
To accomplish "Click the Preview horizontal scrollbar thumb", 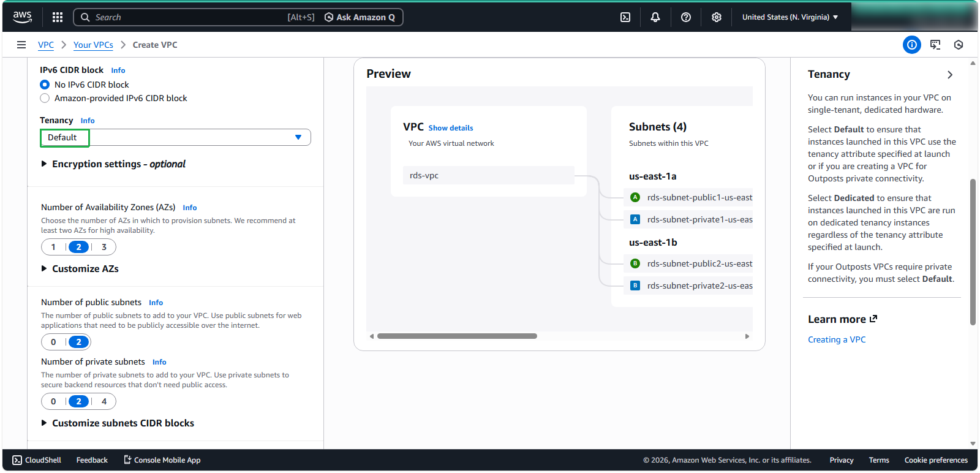I will (x=457, y=336).
